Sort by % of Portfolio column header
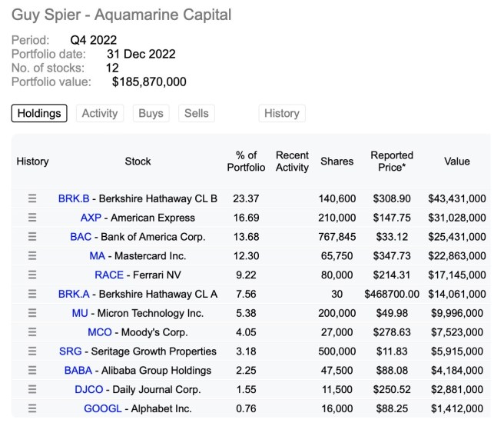This screenshot has width=504, height=433. pyautogui.click(x=246, y=162)
